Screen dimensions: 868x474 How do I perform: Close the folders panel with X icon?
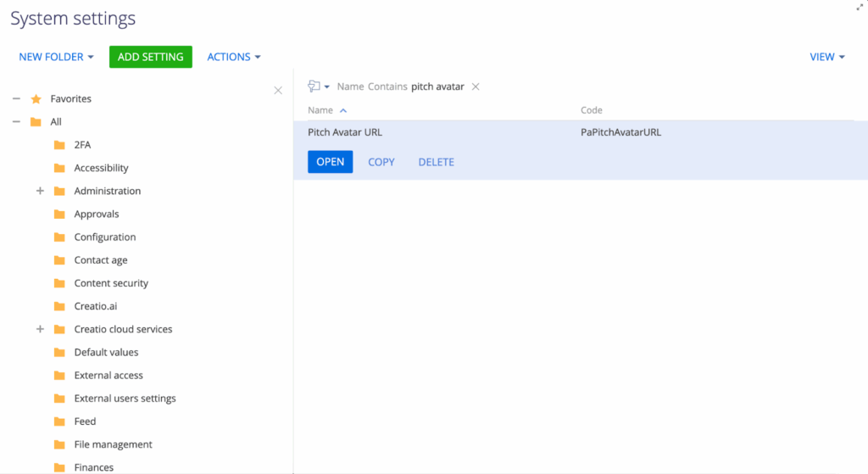278,90
